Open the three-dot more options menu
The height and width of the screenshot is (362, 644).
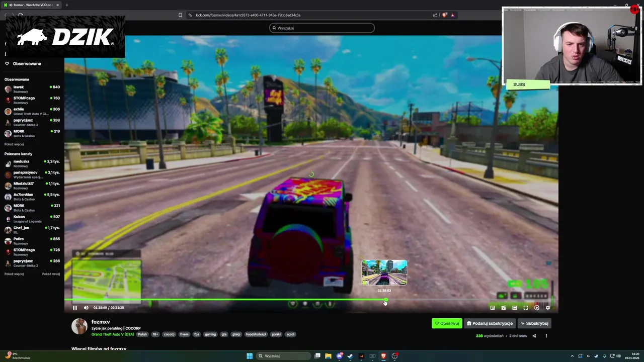(546, 336)
